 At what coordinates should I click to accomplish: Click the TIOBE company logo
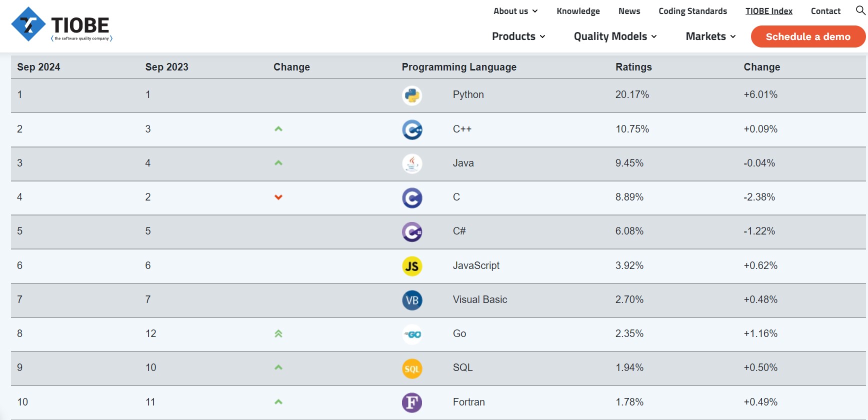click(62, 25)
